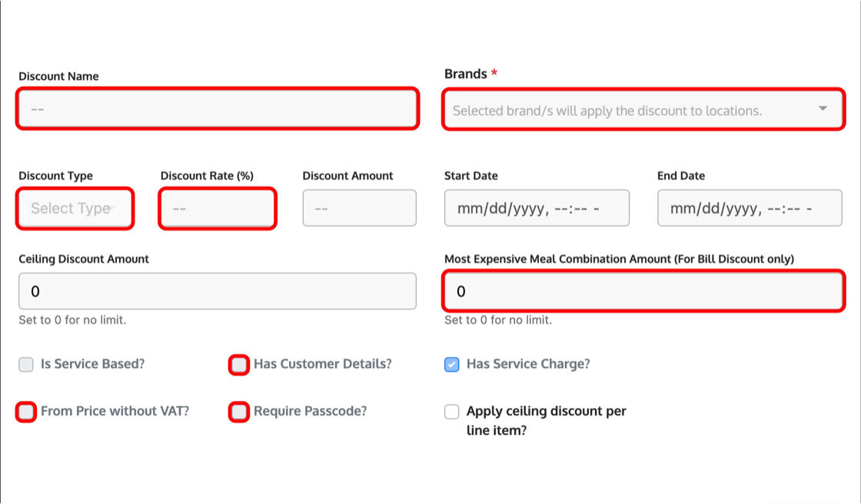Open the Discount Type select box
Image resolution: width=861 pixels, height=504 pixels.
pyautogui.click(x=75, y=208)
